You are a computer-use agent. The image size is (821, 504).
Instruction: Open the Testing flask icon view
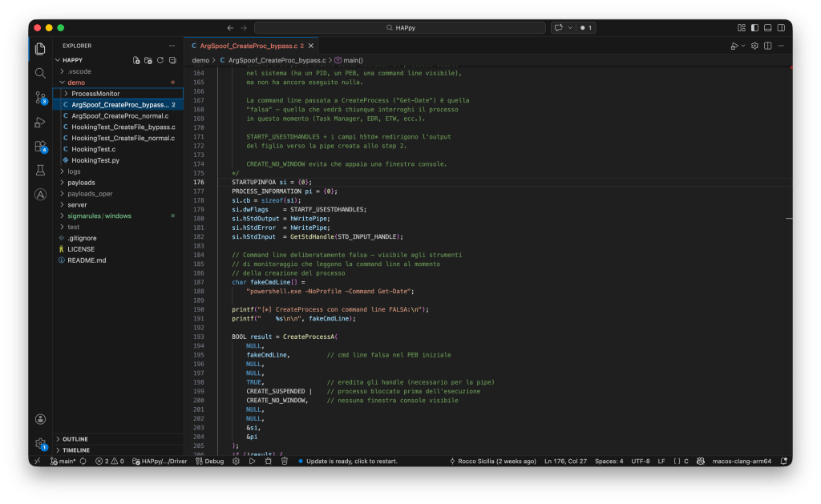pos(40,171)
